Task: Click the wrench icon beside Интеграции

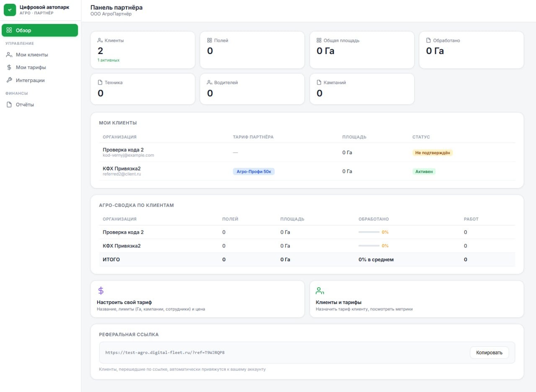Action: [9, 80]
